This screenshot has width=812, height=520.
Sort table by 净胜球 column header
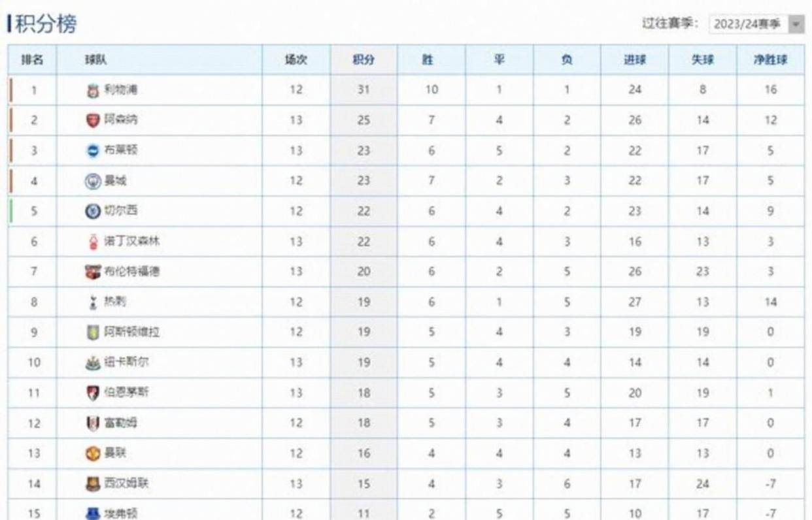click(770, 60)
